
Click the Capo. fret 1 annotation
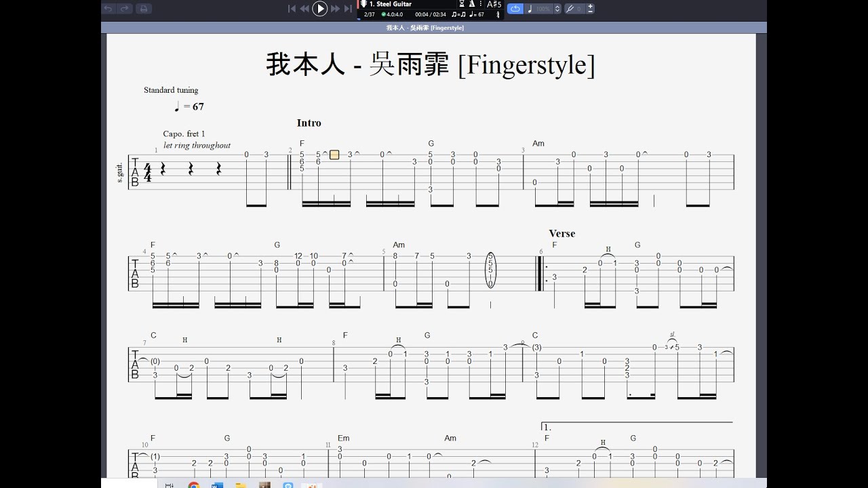click(184, 134)
